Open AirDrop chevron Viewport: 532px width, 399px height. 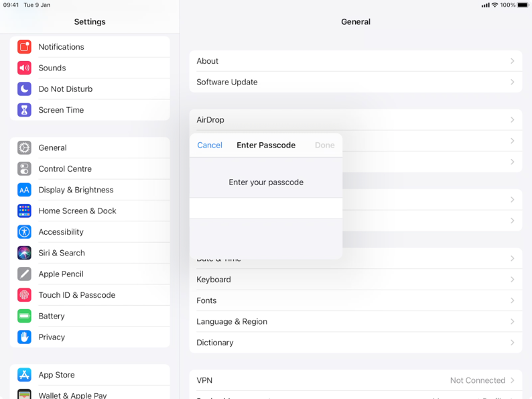[513, 120]
